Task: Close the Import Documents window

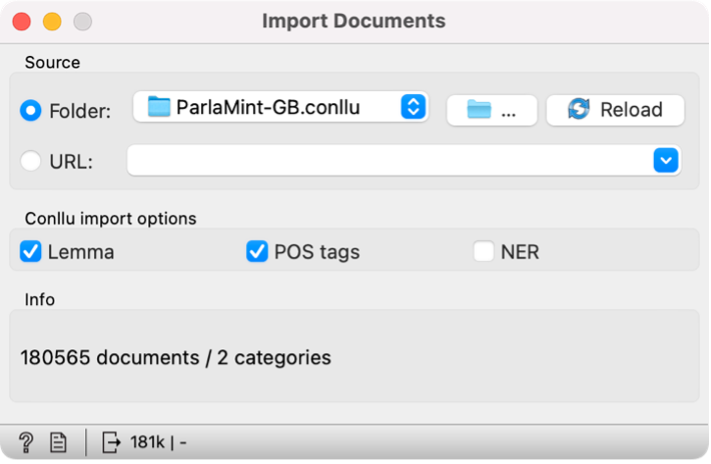Action: click(21, 21)
